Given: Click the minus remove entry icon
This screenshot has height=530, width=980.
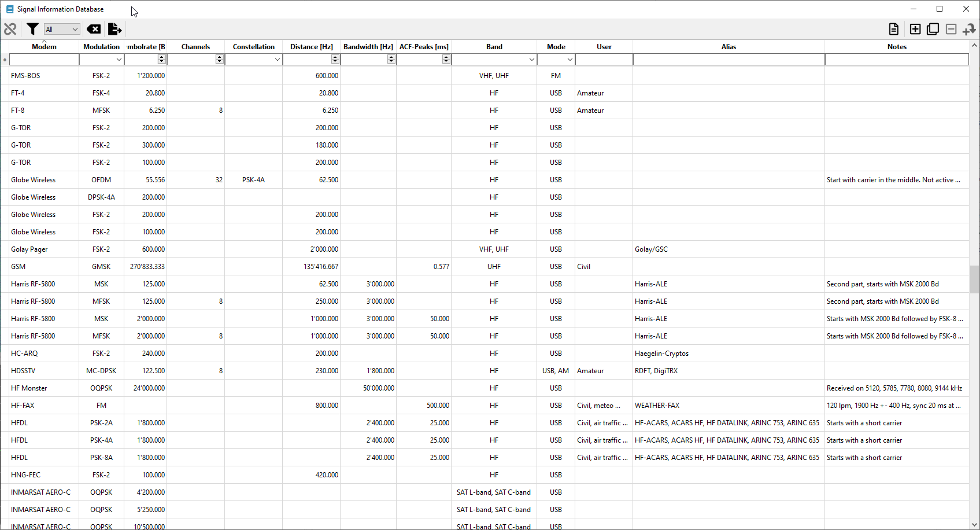Looking at the screenshot, I should pyautogui.click(x=951, y=29).
